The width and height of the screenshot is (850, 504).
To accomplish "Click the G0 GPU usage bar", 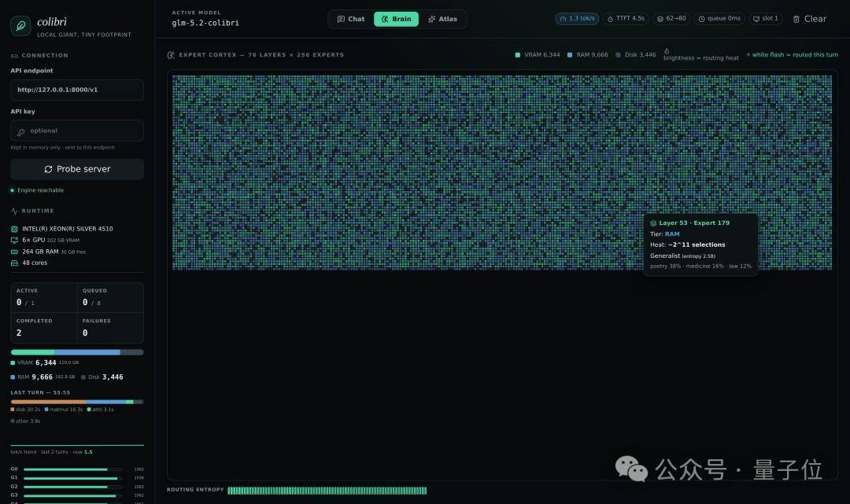I will pos(72,469).
